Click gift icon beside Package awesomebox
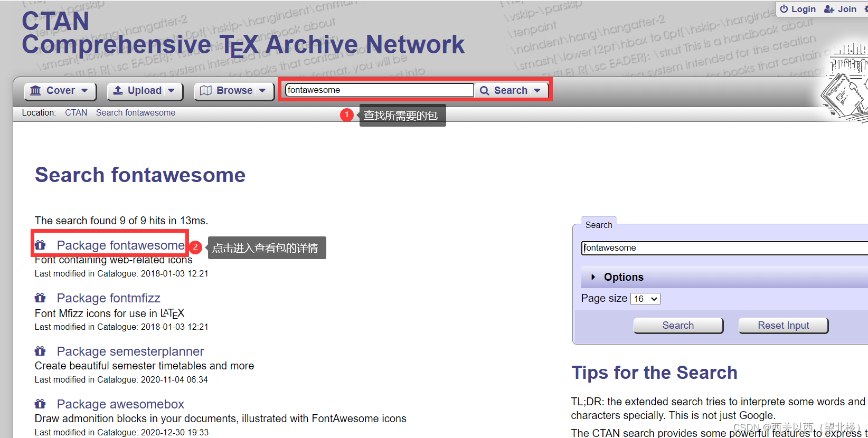Screen dimensions: 868x438 (x=40, y=404)
